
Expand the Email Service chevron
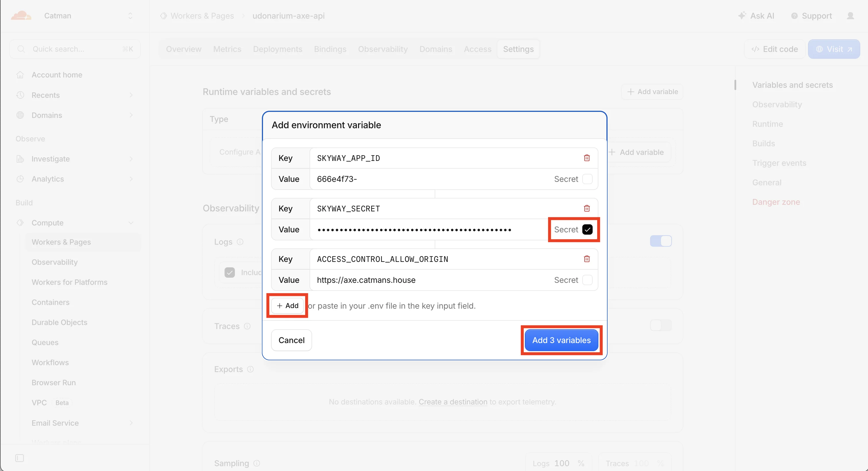click(131, 423)
